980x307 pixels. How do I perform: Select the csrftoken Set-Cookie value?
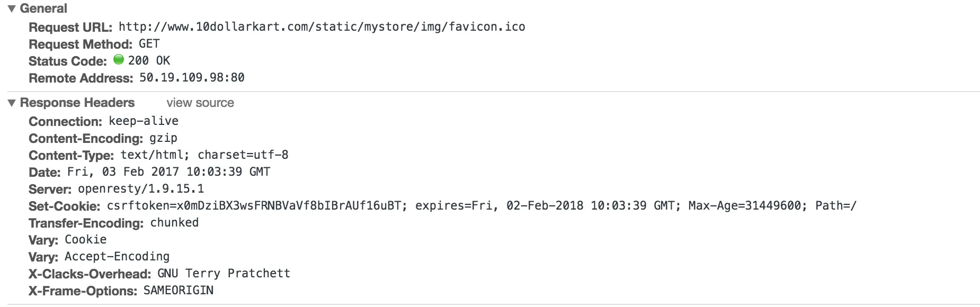481,206
